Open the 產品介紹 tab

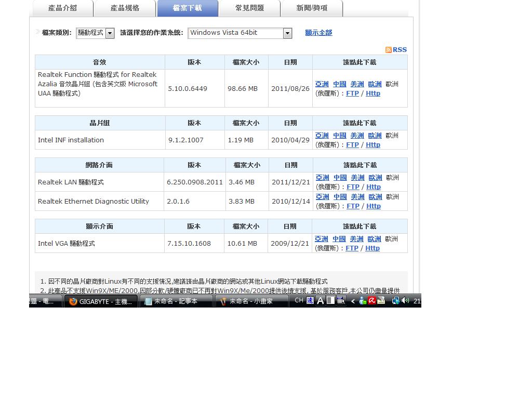[62, 8]
